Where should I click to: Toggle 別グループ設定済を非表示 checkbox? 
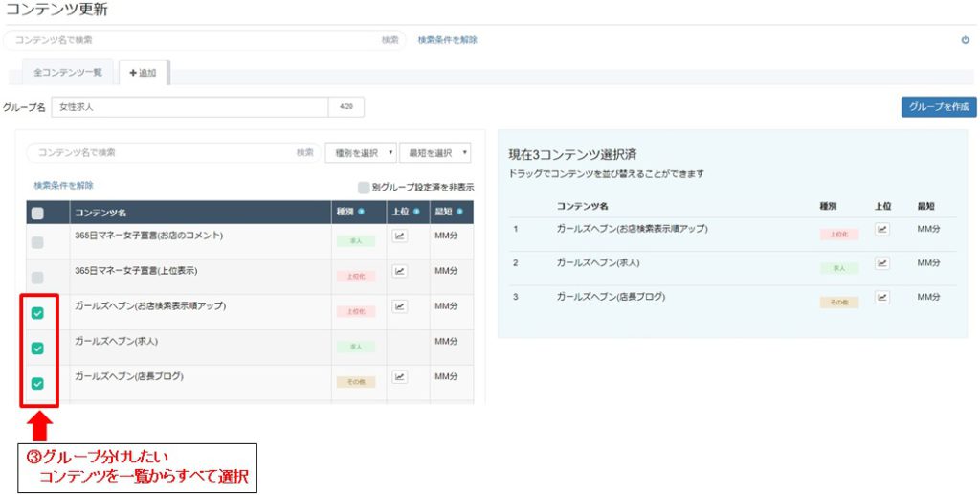click(363, 188)
